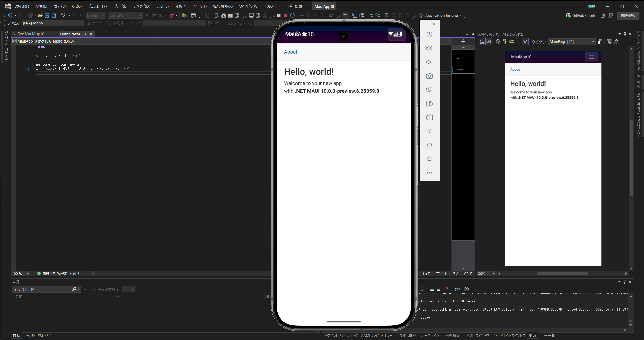Open file using the folder icon
Screen dimensions: 644x340
(x=40, y=15)
